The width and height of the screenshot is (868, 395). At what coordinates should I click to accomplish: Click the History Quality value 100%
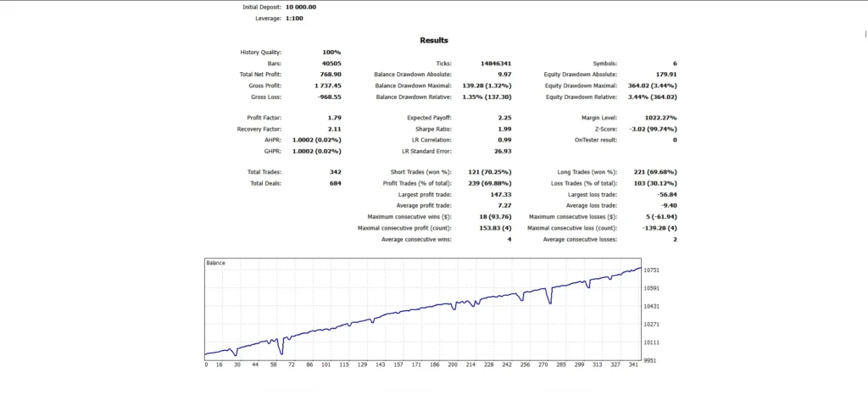332,53
